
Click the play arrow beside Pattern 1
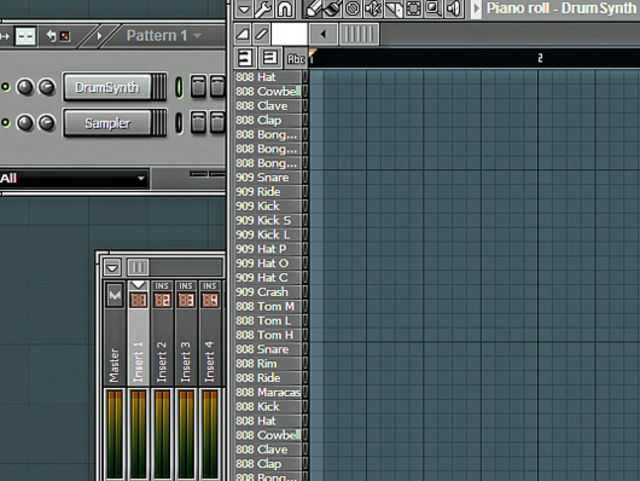coord(99,36)
